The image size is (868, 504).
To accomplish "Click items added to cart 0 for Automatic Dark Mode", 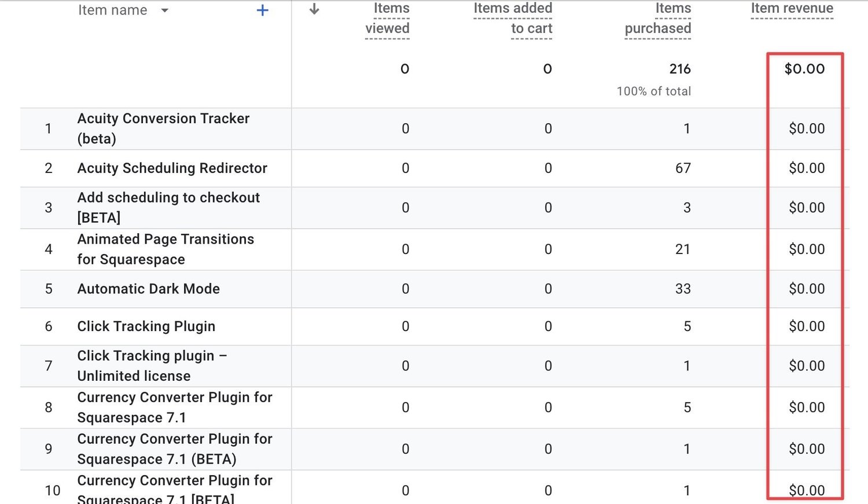I will click(x=548, y=289).
